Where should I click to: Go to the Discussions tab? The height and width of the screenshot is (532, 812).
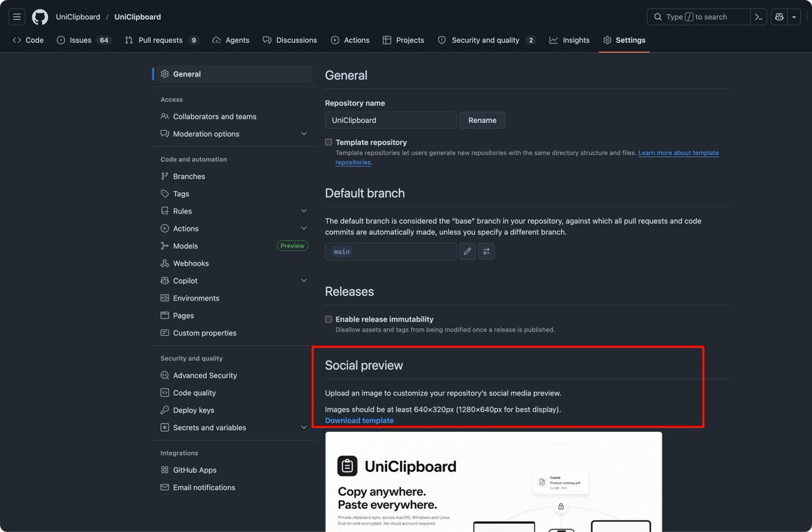[290, 40]
